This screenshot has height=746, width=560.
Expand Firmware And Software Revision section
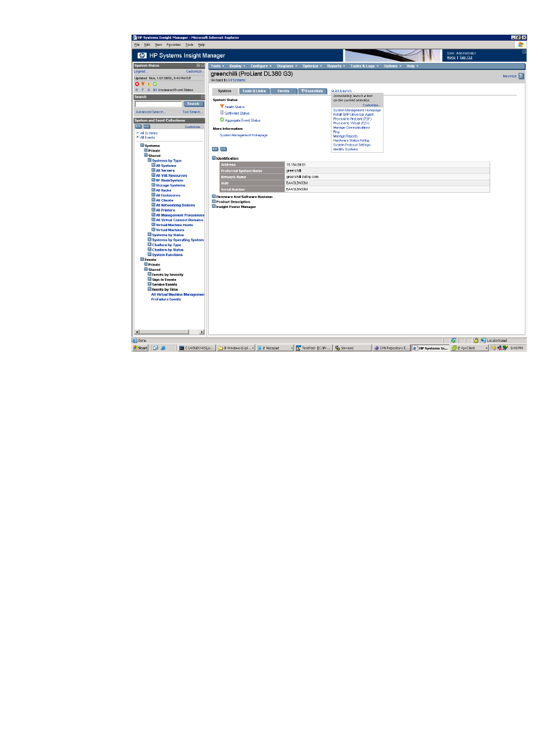point(214,197)
